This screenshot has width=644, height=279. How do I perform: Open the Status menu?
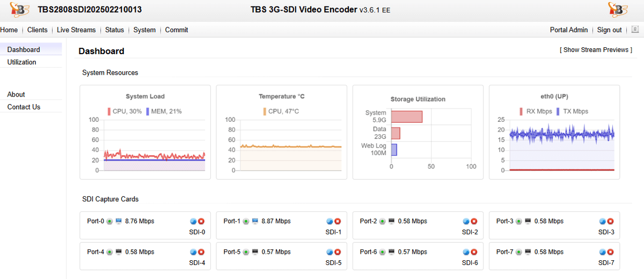pyautogui.click(x=114, y=30)
